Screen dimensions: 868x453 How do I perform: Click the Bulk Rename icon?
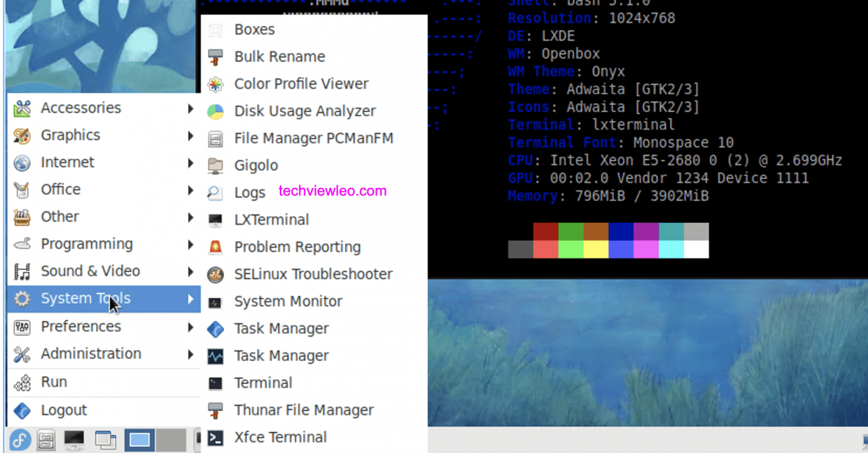pos(215,57)
